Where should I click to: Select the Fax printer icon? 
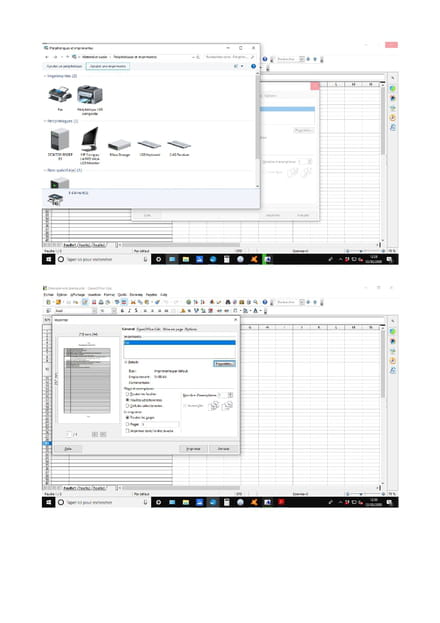[x=60, y=95]
